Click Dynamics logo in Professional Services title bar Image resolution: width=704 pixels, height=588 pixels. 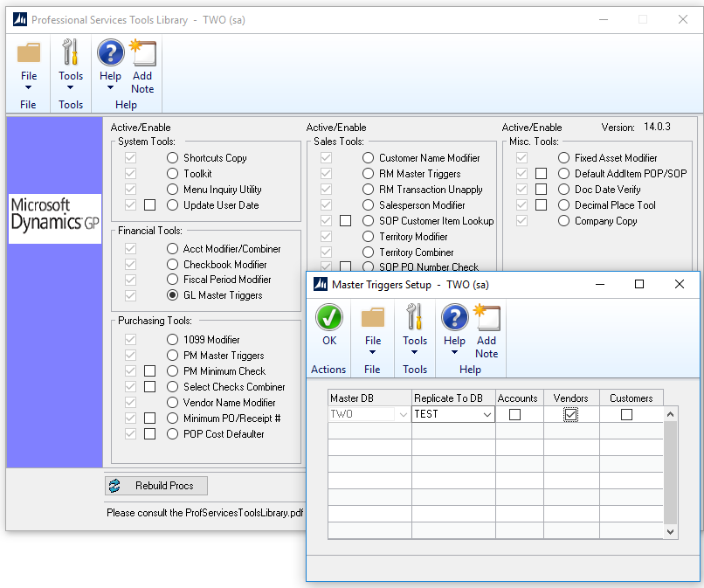pyautogui.click(x=20, y=20)
